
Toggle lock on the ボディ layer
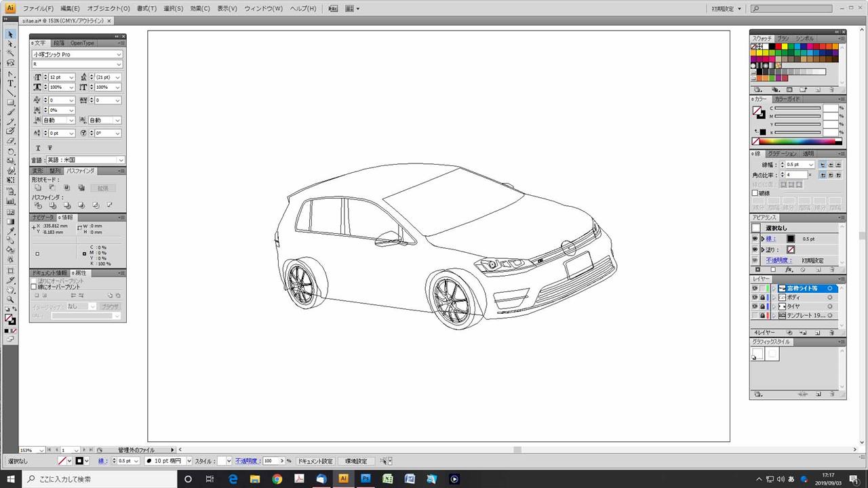tap(763, 298)
